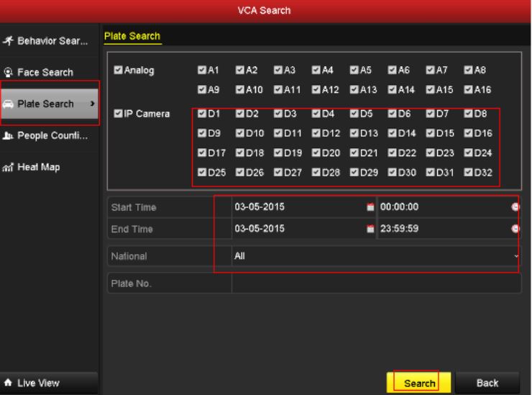Uncheck IP camera channel D1
Viewport: 532px width, 395px height.
click(x=202, y=114)
